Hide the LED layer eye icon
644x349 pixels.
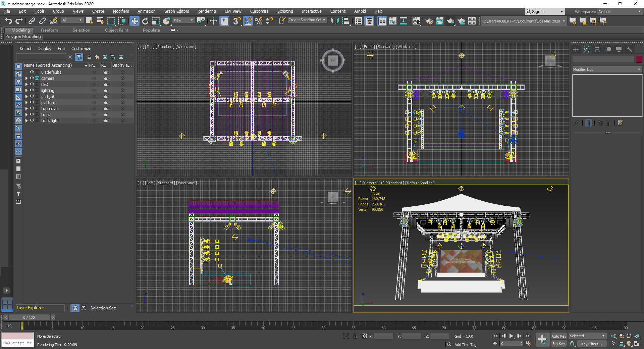[x=32, y=84]
